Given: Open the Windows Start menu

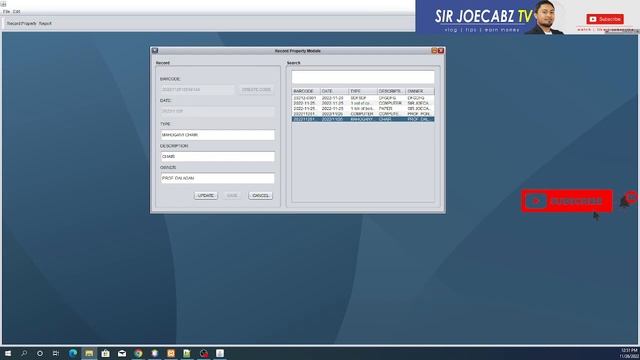Looking at the screenshot, I should [8, 353].
